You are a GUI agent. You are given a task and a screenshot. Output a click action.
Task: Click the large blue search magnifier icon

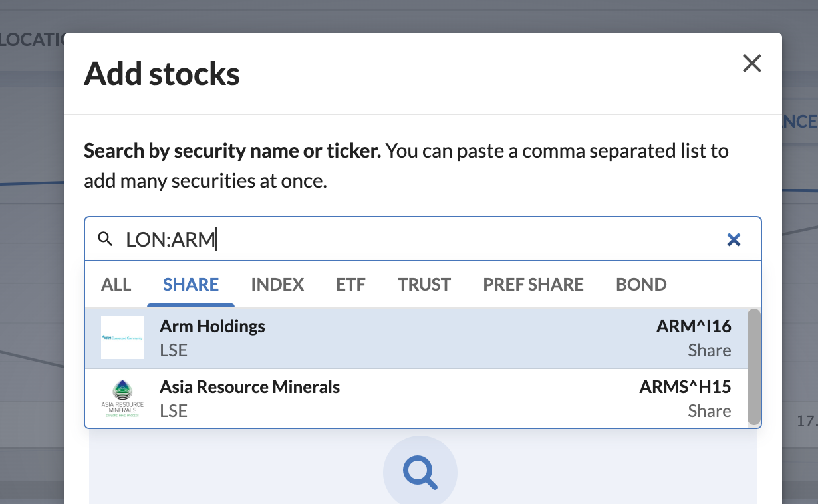(420, 473)
